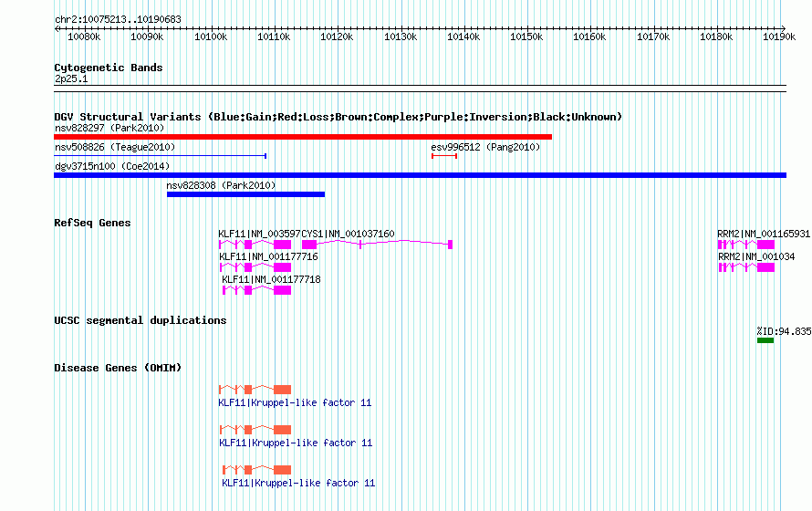Select the KLF11|NM_003597 RefSeq label
The image size is (812, 511).
(x=259, y=234)
